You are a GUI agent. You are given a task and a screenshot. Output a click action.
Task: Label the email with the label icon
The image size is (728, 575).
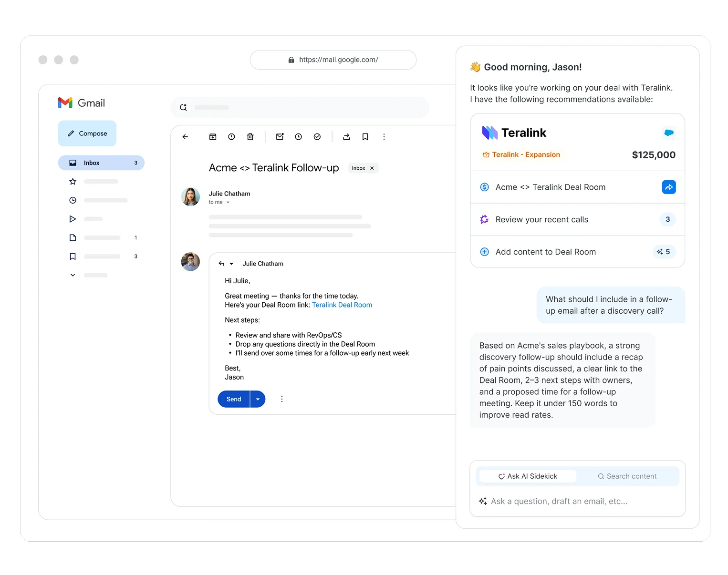(365, 137)
